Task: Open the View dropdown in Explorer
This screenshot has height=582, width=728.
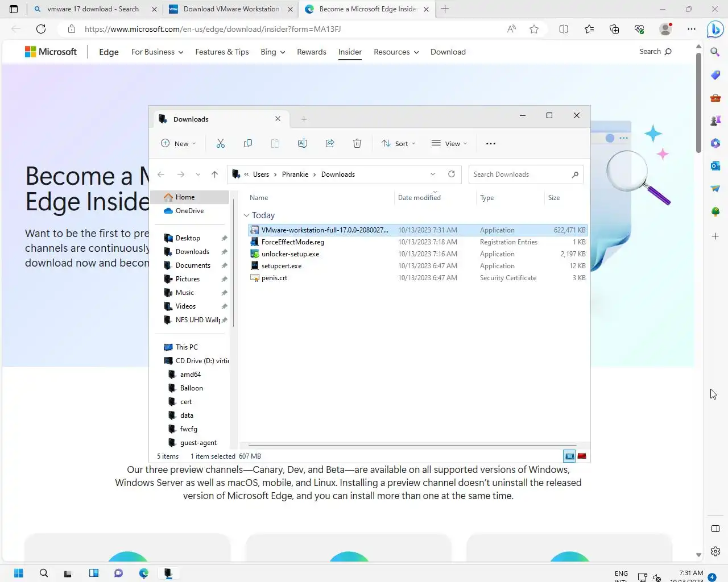Action: (x=449, y=144)
